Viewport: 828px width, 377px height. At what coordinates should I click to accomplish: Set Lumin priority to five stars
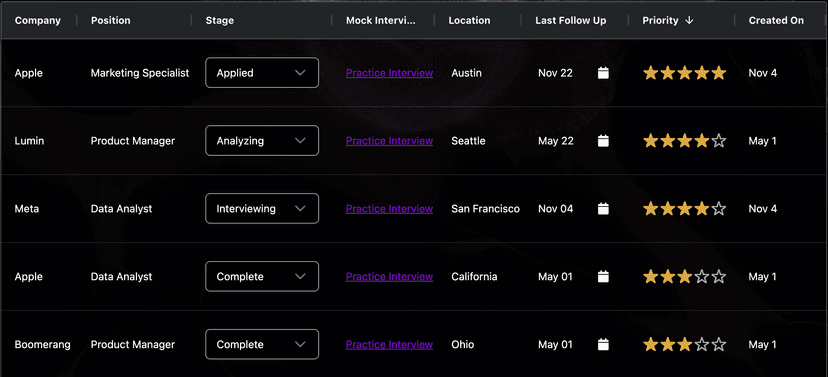click(719, 141)
